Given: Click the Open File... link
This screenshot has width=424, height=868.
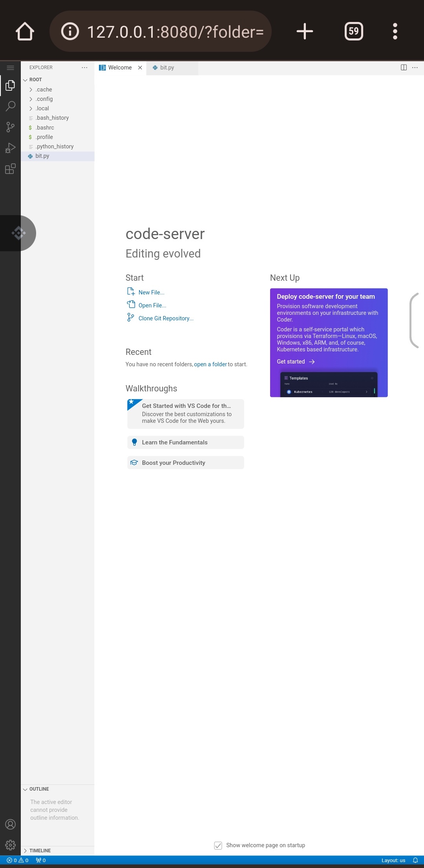Looking at the screenshot, I should pos(152,305).
